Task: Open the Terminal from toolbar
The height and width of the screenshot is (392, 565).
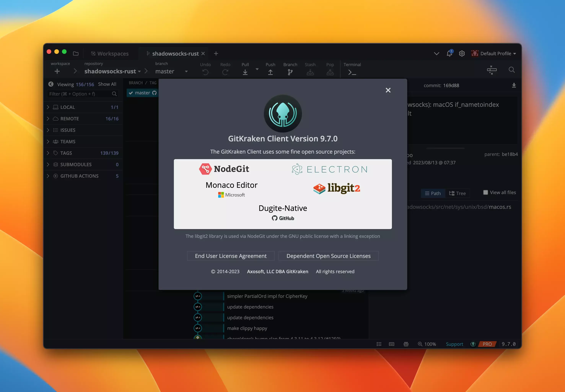Action: click(x=352, y=72)
